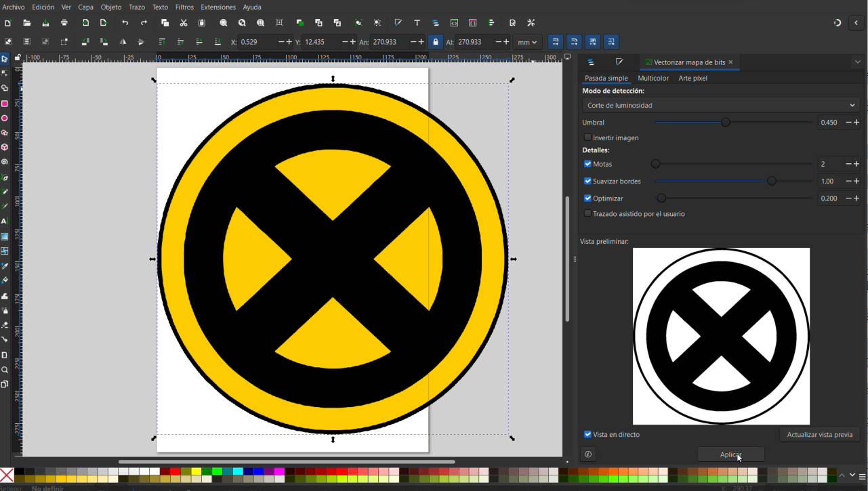Paste from clipboard icon
868x491 pixels.
tap(202, 23)
